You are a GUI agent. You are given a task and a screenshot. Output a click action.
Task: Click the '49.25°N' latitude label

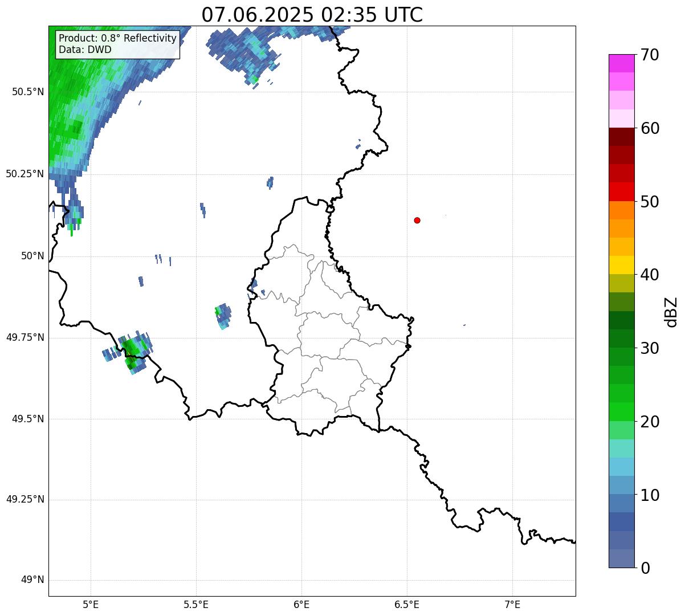pyautogui.click(x=25, y=500)
